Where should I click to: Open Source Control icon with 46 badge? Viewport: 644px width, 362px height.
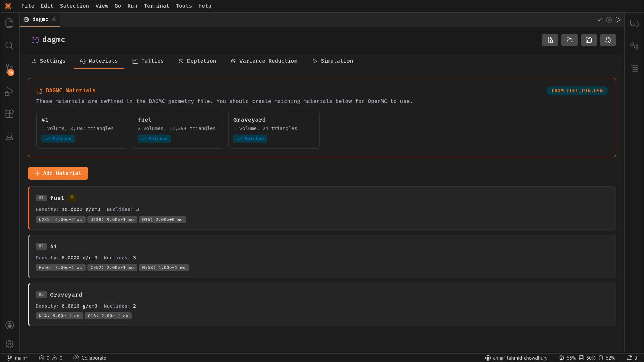pos(9,69)
